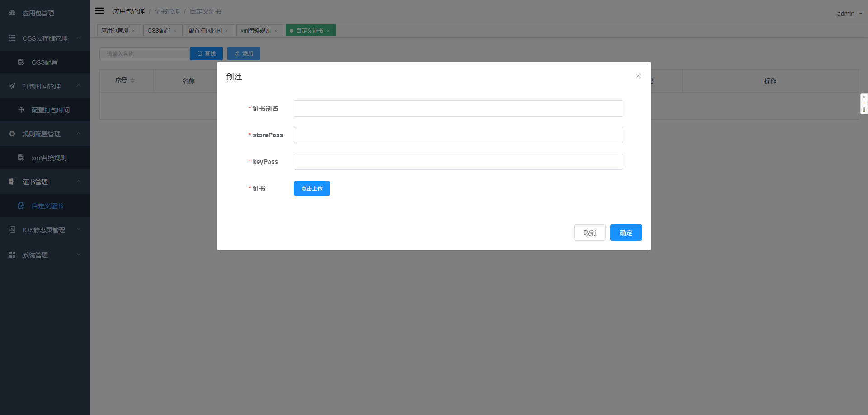This screenshot has height=415, width=868.
Task: Click into the keyPass text field
Action: click(458, 162)
